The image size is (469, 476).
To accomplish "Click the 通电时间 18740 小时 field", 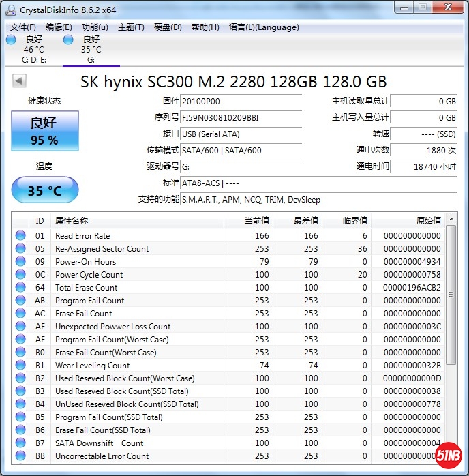I will click(x=423, y=166).
